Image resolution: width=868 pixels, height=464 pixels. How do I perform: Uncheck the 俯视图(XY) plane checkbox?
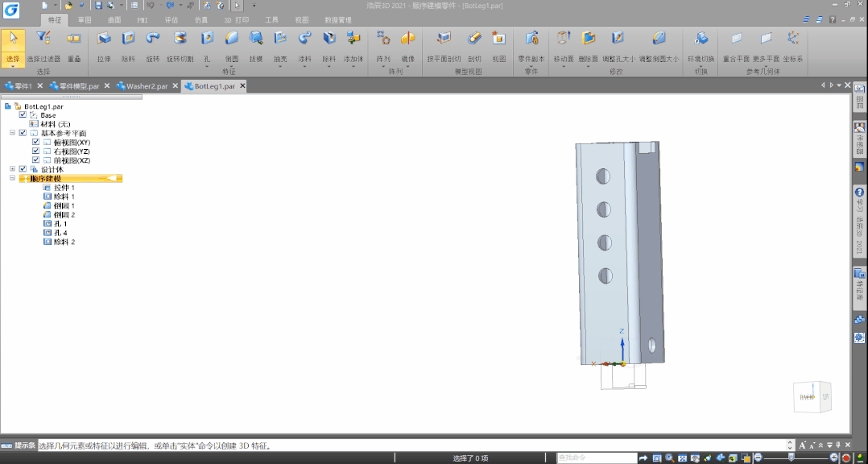[x=36, y=143]
